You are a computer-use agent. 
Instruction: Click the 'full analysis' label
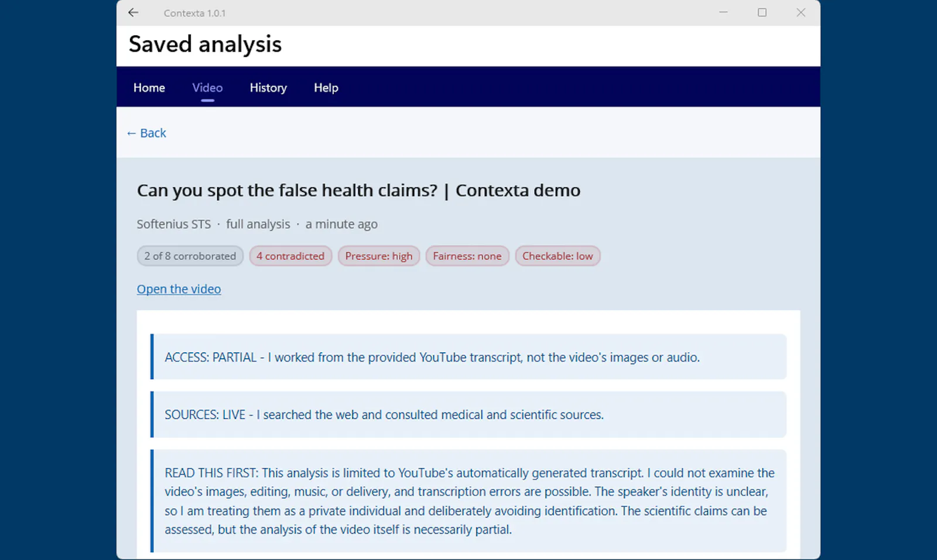pyautogui.click(x=258, y=224)
